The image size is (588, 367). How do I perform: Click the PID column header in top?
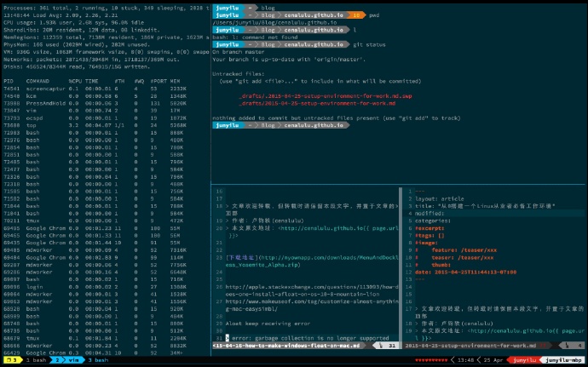[x=9, y=82]
